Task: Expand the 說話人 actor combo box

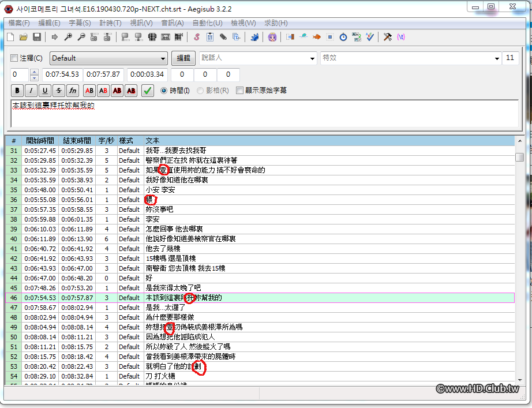Action: (x=312, y=58)
